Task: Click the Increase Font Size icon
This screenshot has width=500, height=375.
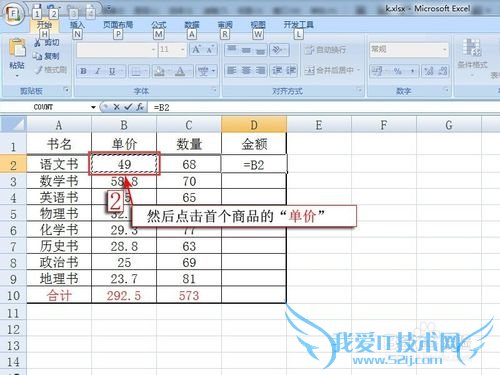Action: tap(196, 50)
